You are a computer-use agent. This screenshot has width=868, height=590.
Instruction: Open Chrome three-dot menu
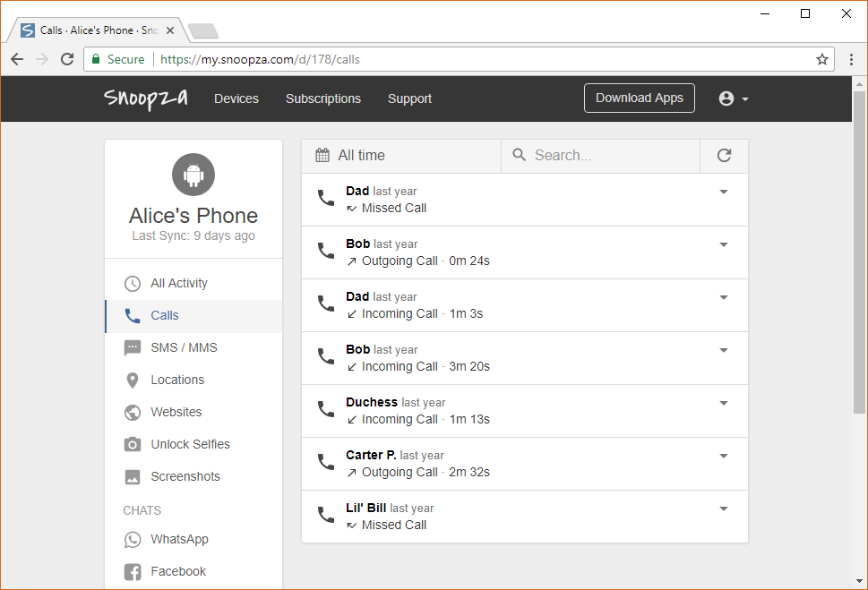click(x=851, y=59)
